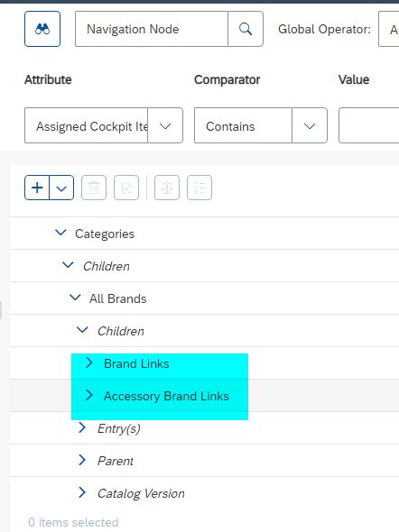Click the trash delete icon
The image size is (399, 532).
[94, 188]
